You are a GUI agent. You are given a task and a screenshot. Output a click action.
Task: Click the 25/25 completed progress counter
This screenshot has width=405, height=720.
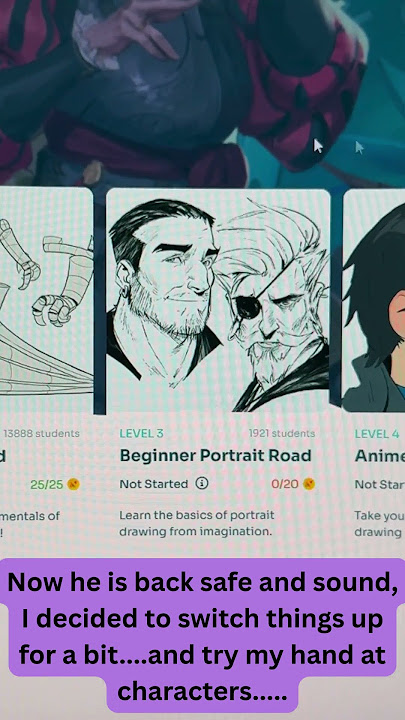click(x=46, y=484)
